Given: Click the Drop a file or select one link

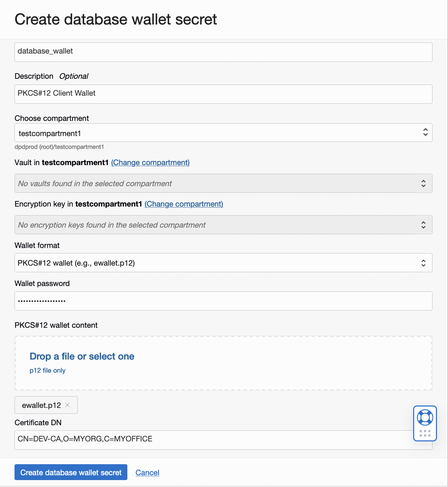Looking at the screenshot, I should (82, 356).
